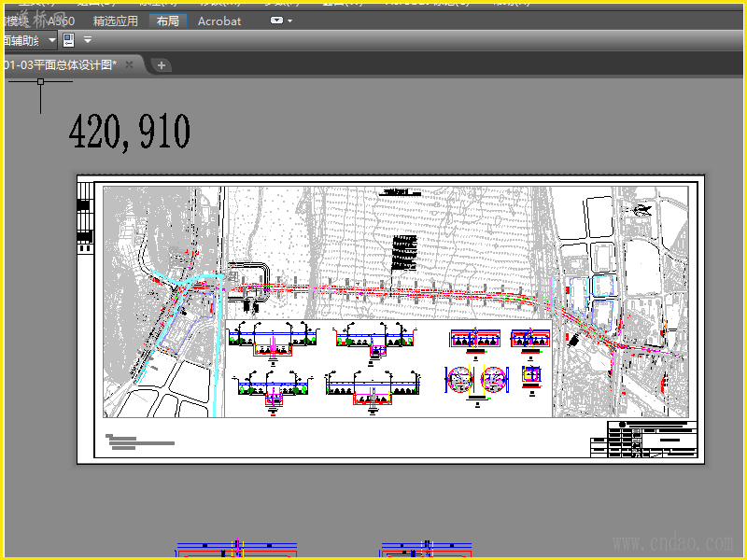747x560 pixels.
Task: Create a new drawing with the plus tab
Action: (x=162, y=65)
